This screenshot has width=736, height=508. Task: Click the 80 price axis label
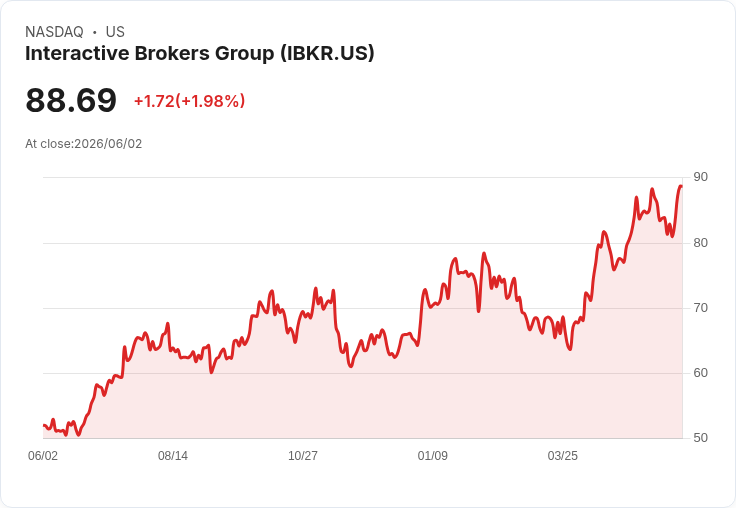tap(700, 243)
